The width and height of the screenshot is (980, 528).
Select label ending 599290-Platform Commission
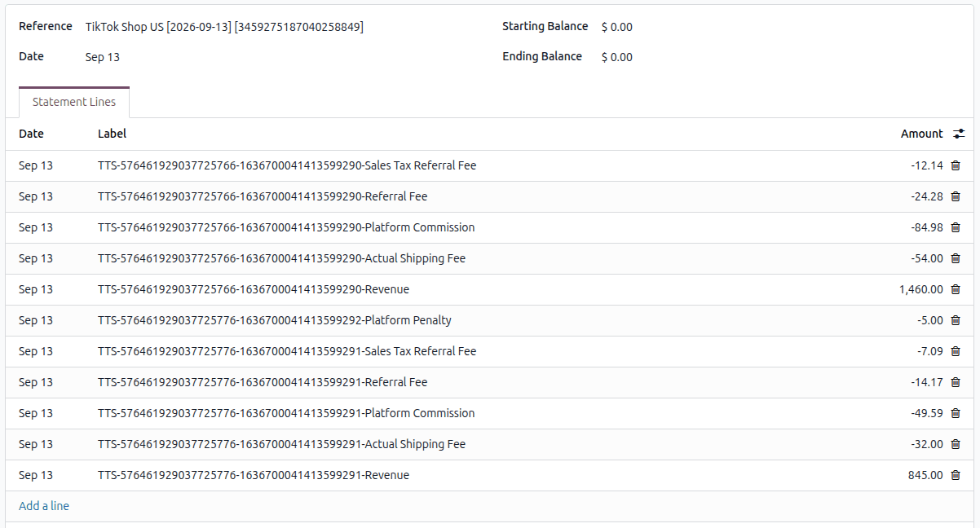click(286, 227)
